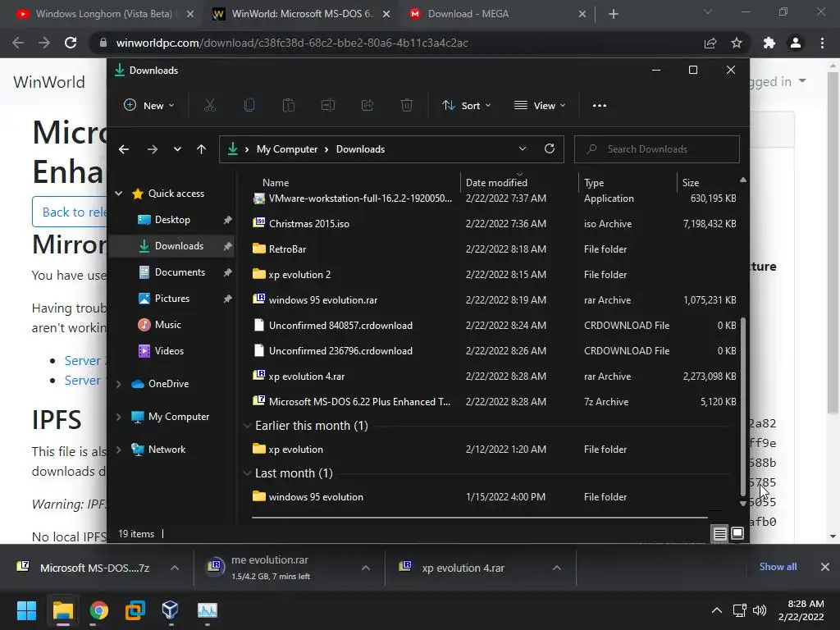The width and height of the screenshot is (840, 630).
Task: Open the See more (three dots) menu
Action: tap(600, 106)
